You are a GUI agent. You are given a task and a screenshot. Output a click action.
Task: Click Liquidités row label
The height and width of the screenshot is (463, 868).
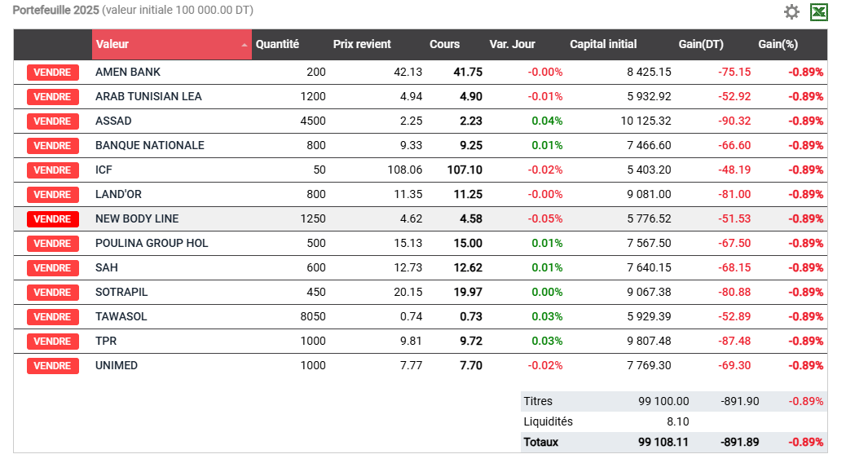coord(548,421)
